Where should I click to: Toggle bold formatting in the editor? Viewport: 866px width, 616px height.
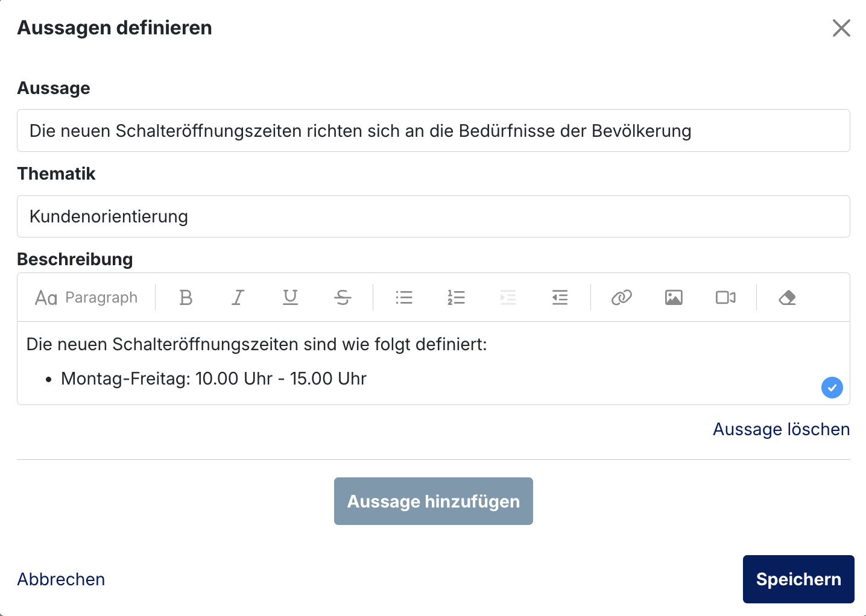coord(186,298)
